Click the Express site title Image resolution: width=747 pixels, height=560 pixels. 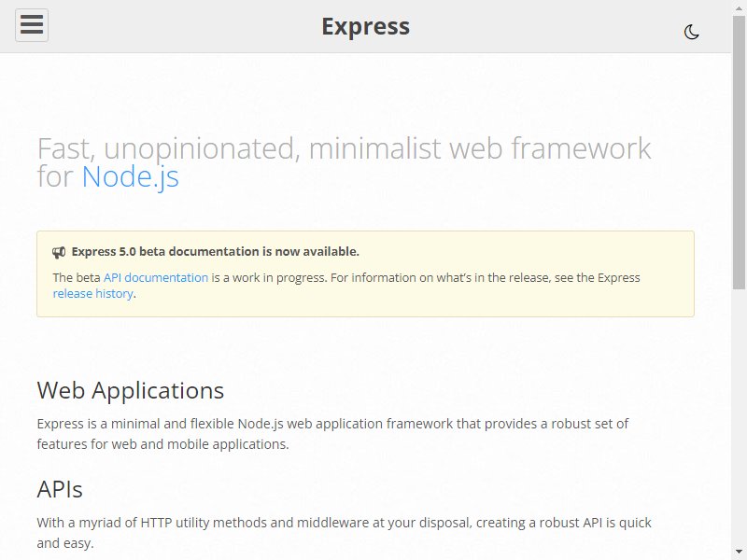pos(365,26)
